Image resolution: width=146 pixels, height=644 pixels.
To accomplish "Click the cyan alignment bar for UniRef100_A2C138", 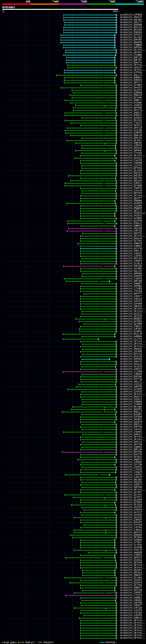I will click(x=99, y=249).
